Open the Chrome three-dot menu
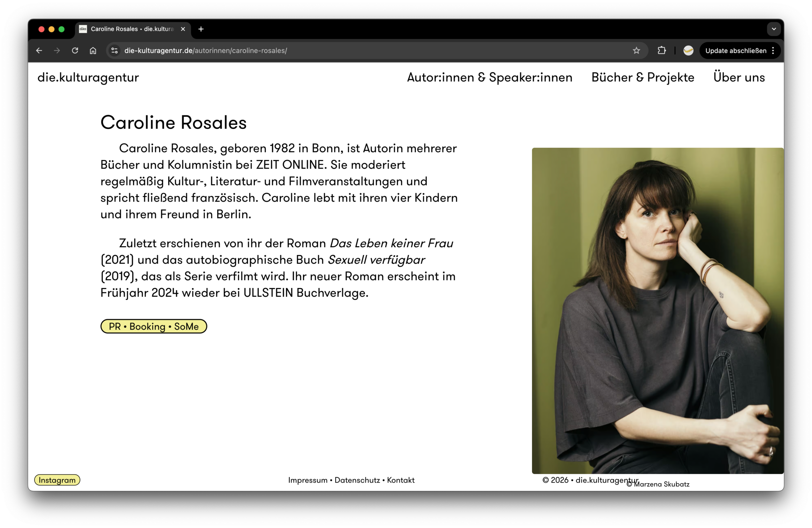Viewport: 812px width, 528px height. pos(773,51)
